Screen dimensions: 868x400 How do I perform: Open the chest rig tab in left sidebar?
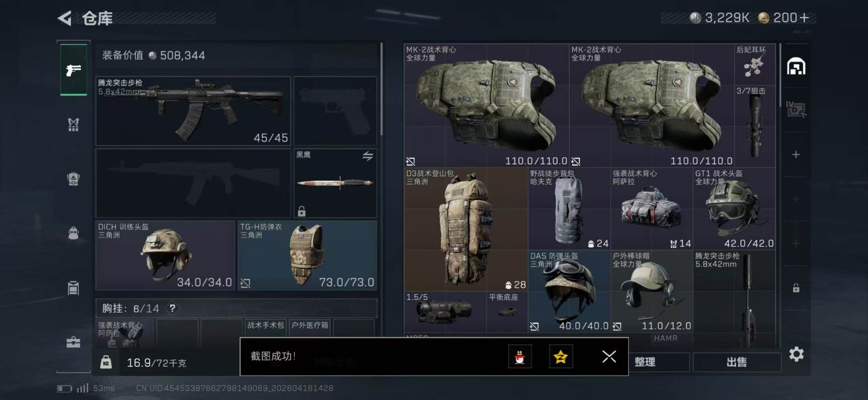click(x=73, y=124)
